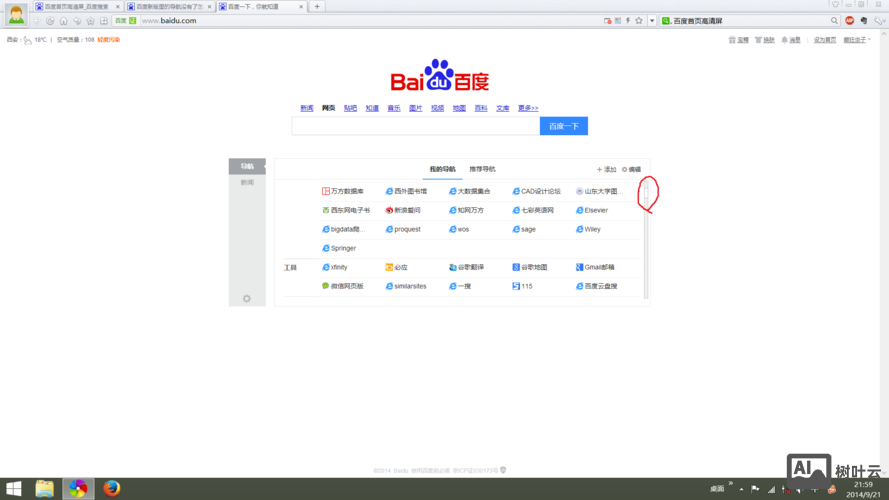
Task: Click the 百度一下 search button
Action: pos(564,126)
